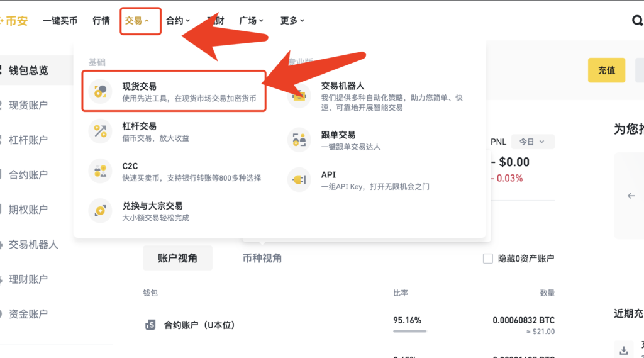Screen dimensions: 644x358
Task: Open the 今日 (Today) PNL period dropdown
Action: (x=533, y=142)
